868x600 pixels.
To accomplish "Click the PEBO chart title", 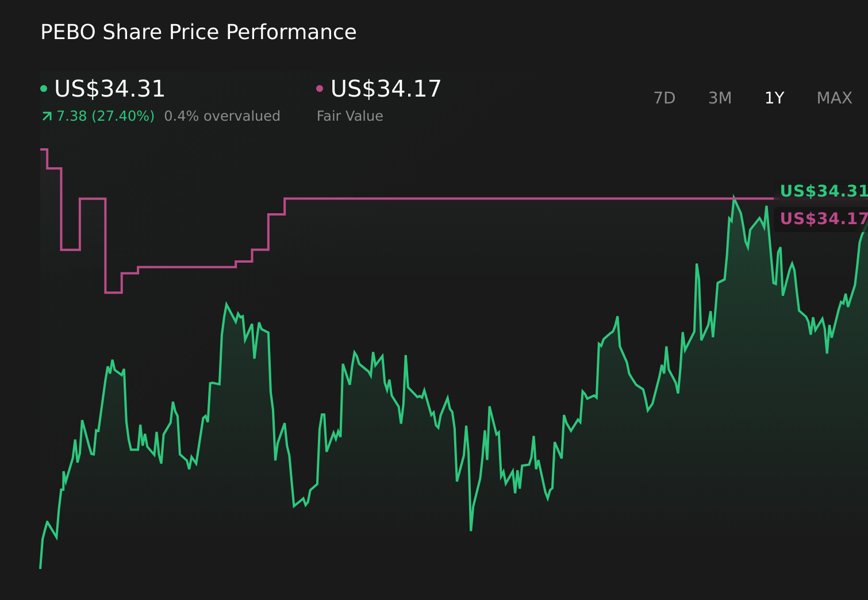I will click(x=198, y=32).
